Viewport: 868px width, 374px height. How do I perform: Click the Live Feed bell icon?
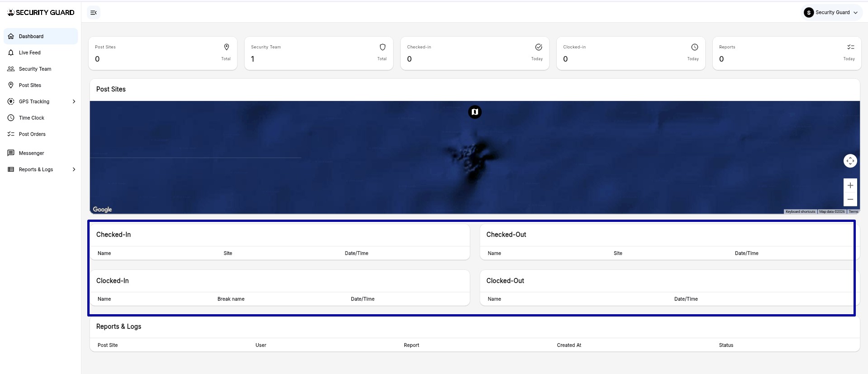(x=11, y=53)
